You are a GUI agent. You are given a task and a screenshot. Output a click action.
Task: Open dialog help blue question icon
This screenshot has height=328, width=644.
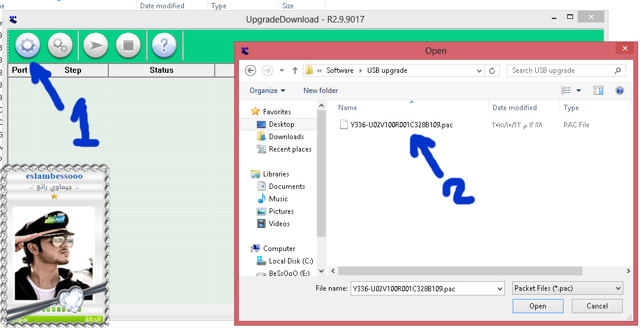[619, 91]
